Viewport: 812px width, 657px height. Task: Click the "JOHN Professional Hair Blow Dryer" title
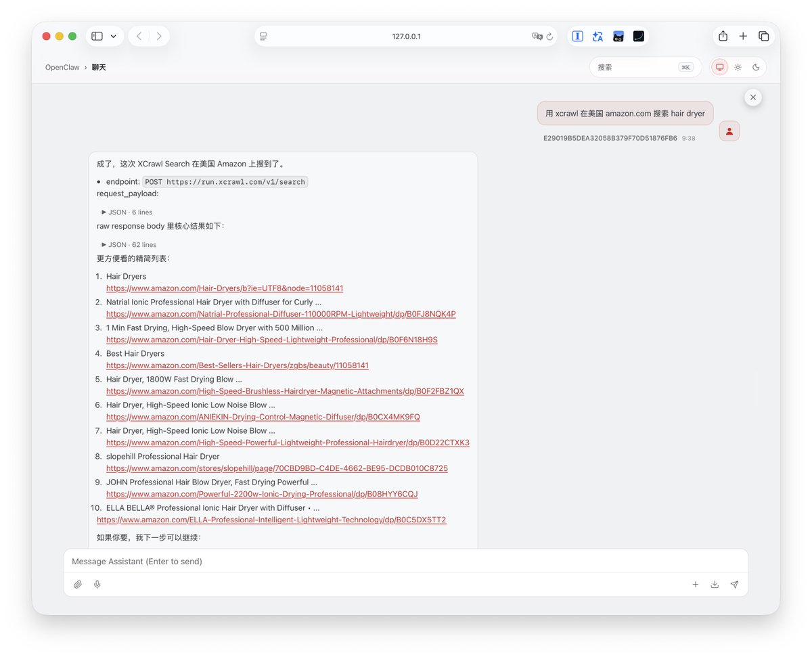click(x=212, y=482)
